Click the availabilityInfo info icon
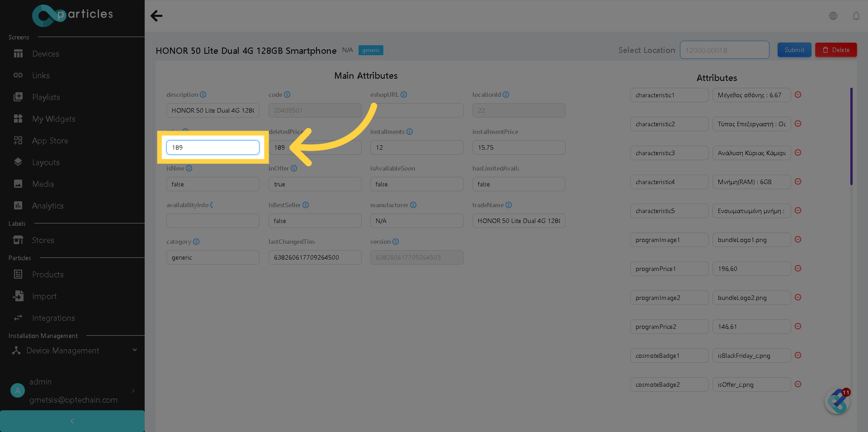This screenshot has width=868, height=432. tap(212, 205)
